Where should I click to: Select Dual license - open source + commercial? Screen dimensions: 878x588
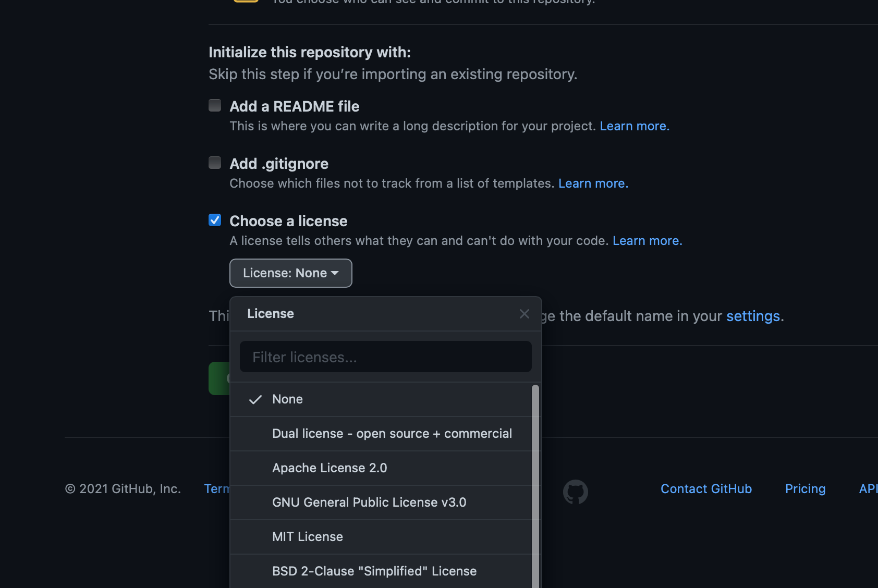coord(392,433)
